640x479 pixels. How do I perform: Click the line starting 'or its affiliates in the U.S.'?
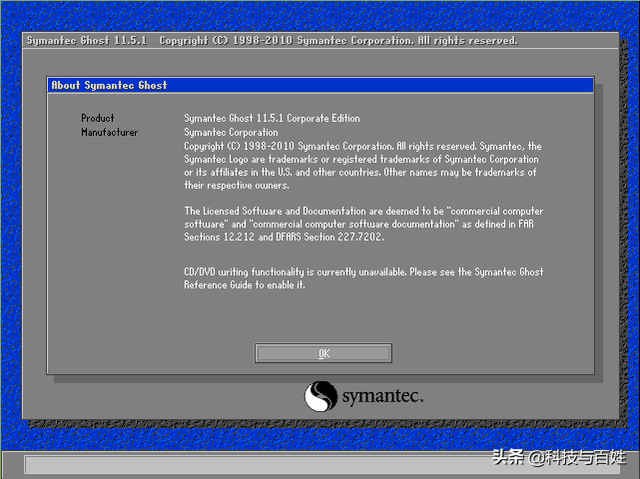tap(360, 172)
